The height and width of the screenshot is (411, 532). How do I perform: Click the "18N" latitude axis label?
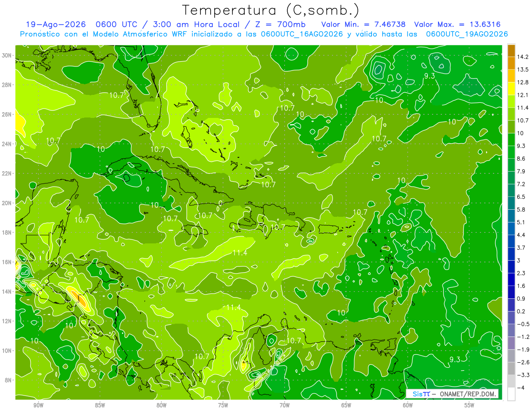(x=8, y=232)
